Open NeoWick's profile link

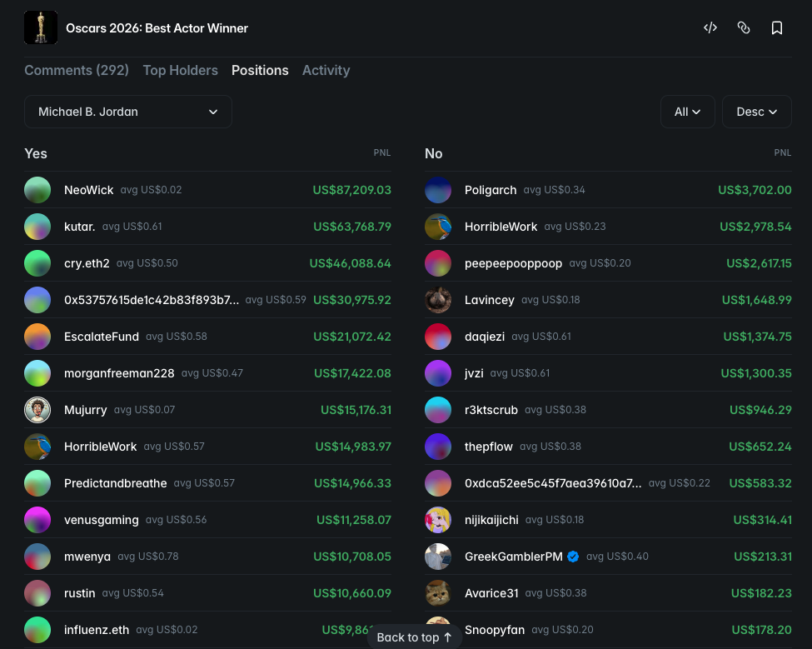tap(89, 190)
